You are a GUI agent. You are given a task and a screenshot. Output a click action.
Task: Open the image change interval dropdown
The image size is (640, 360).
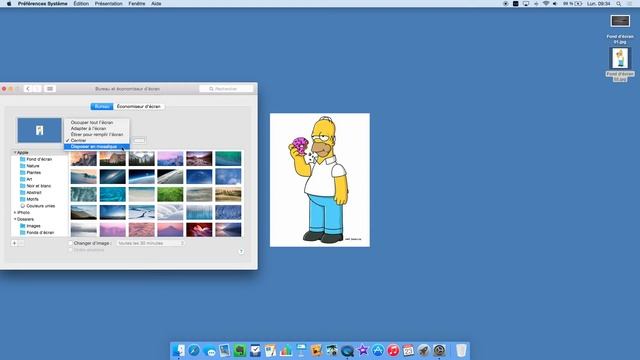[151, 243]
